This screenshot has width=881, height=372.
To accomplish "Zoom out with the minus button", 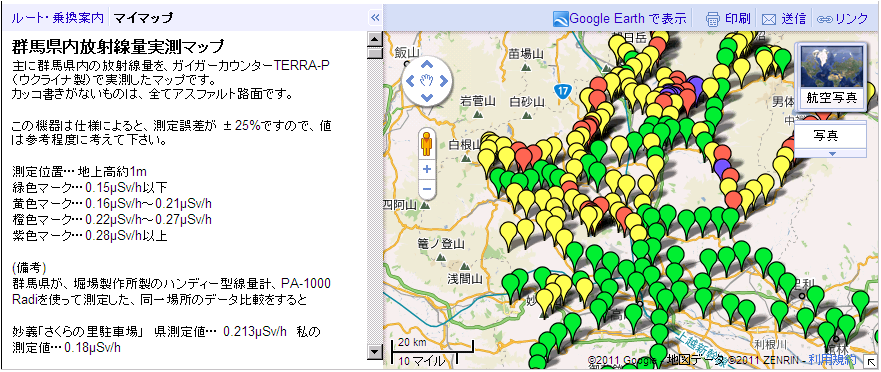I will (426, 189).
